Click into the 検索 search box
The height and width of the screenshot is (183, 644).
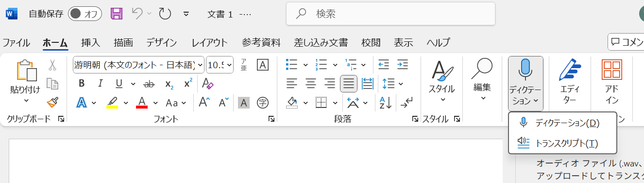390,14
